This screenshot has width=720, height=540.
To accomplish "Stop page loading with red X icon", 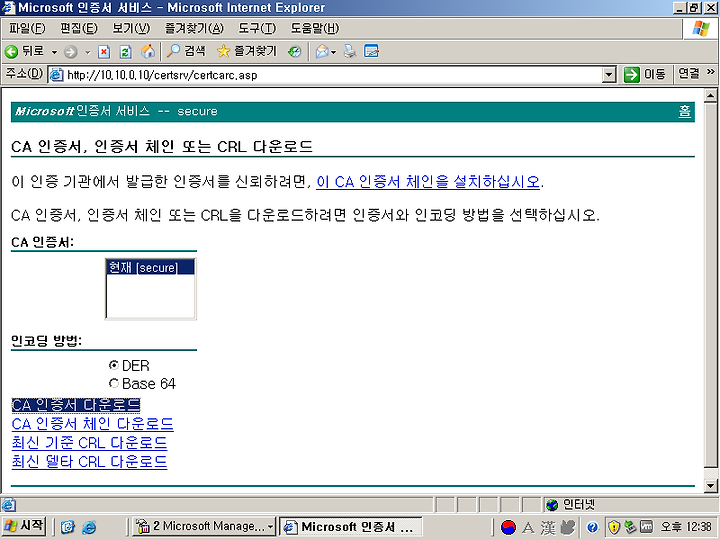I will [104, 52].
